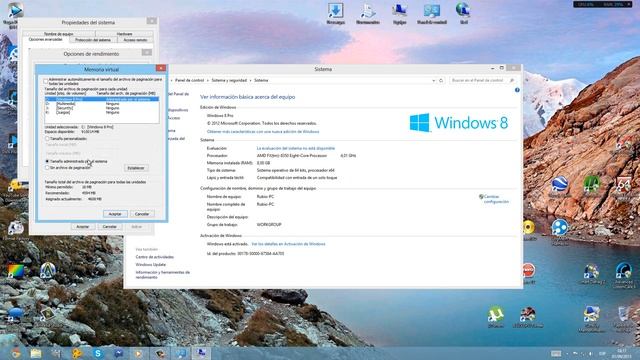The width and height of the screenshot is (640, 360).
Task: Click 'Panel de control' in address breadcrumb
Action: click(189, 80)
